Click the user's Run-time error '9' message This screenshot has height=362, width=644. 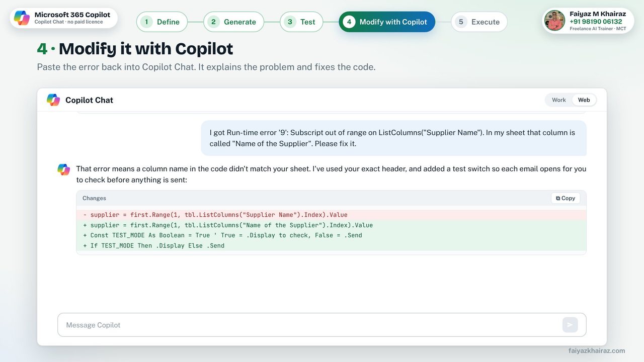pyautogui.click(x=394, y=138)
